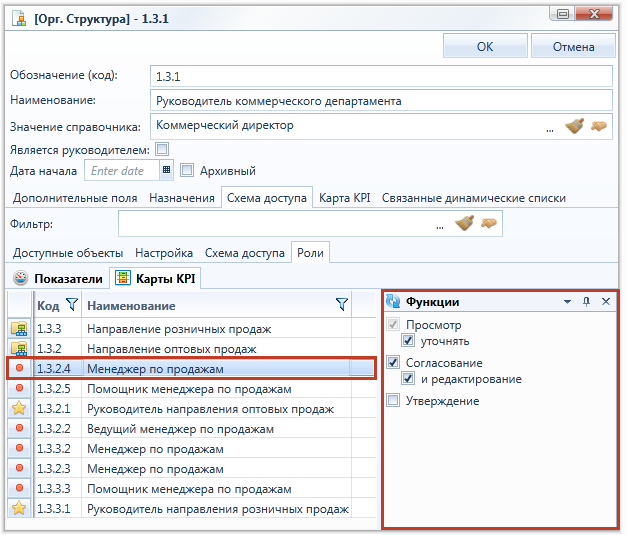
Task: Click the hand icon in the Фильтр field
Action: (489, 223)
